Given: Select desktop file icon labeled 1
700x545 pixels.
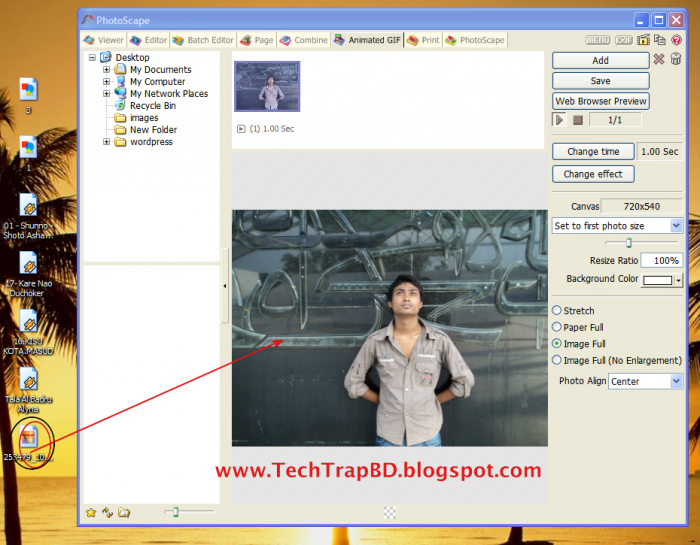Looking at the screenshot, I should pos(29,154).
